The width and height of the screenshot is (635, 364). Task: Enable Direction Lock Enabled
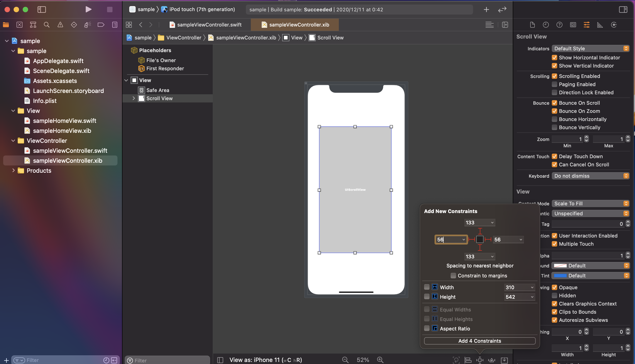[554, 92]
